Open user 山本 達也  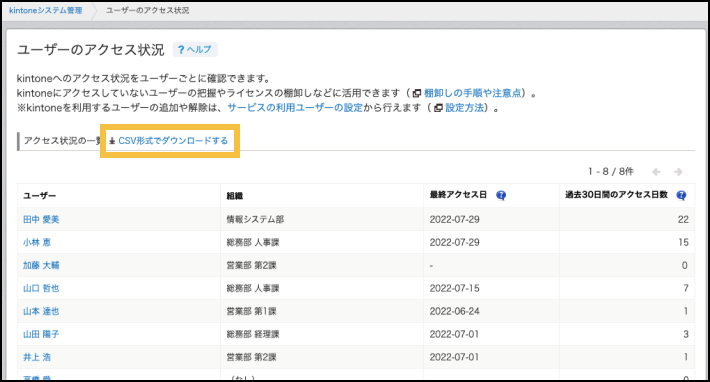tap(41, 311)
